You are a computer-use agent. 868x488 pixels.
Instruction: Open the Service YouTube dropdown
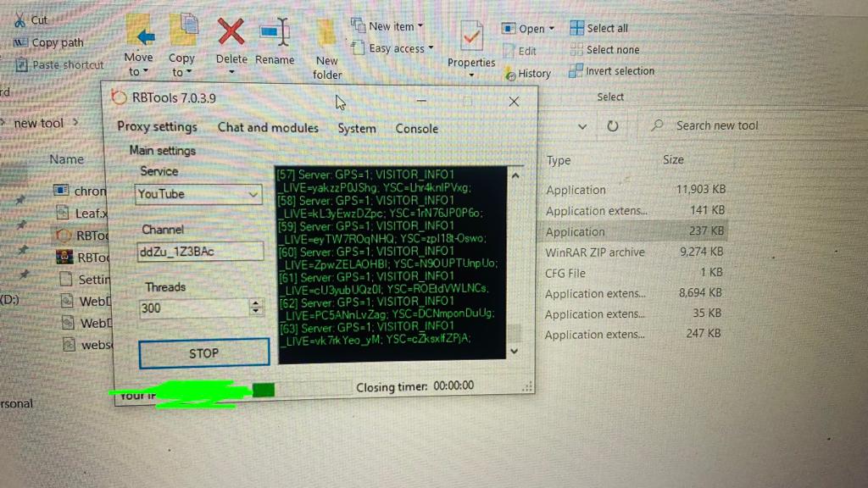(x=253, y=194)
